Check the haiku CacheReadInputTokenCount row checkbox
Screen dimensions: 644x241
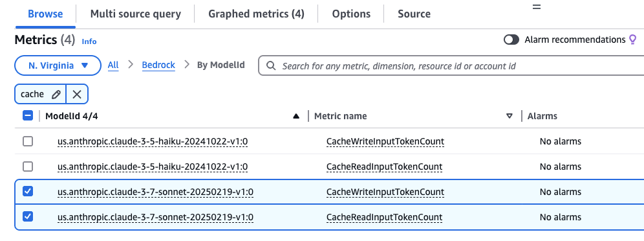[28, 166]
